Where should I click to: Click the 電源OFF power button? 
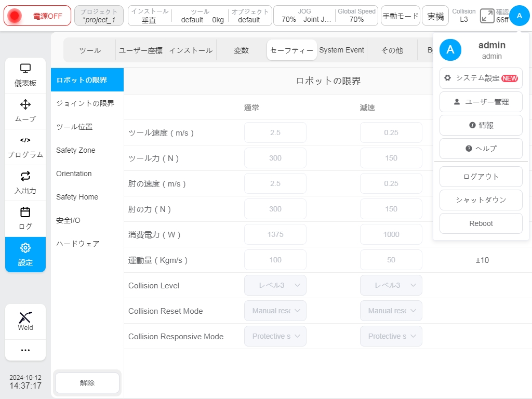click(x=37, y=16)
